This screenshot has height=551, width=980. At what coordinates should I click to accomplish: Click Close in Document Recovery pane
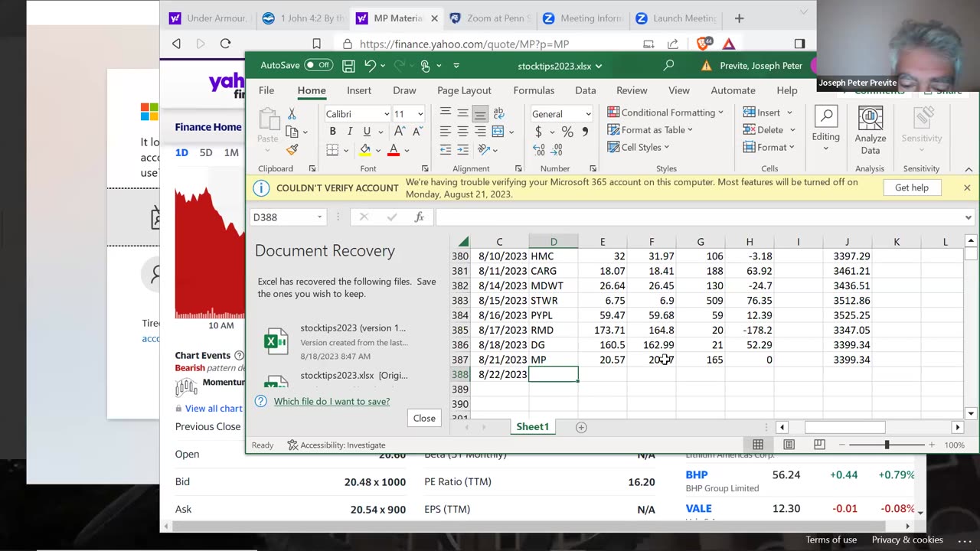424,418
